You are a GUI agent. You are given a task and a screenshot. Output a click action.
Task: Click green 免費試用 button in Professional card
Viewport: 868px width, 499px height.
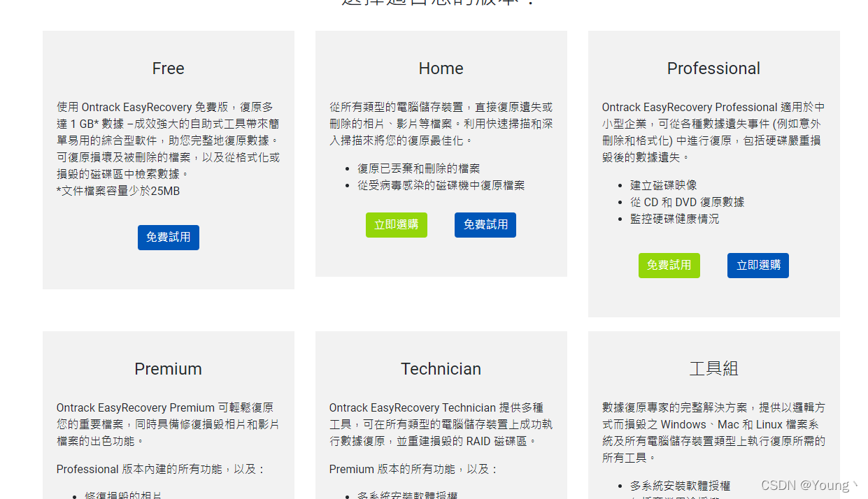coord(669,266)
